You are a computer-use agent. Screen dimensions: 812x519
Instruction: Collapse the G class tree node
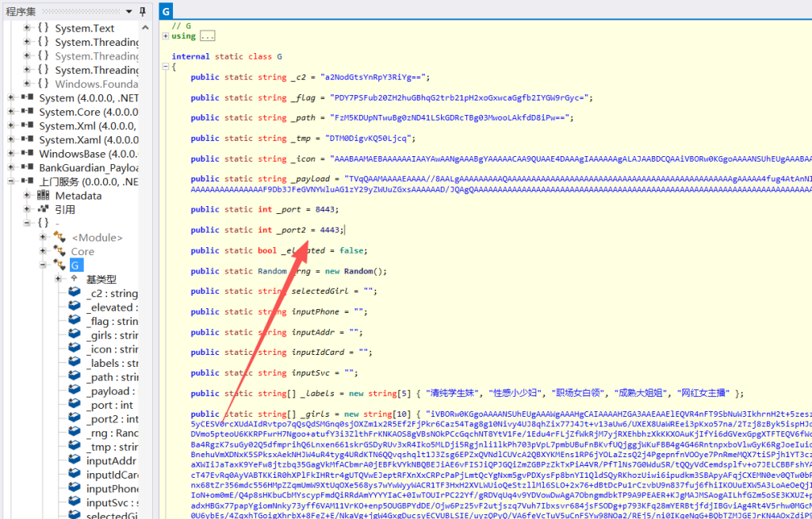click(43, 265)
